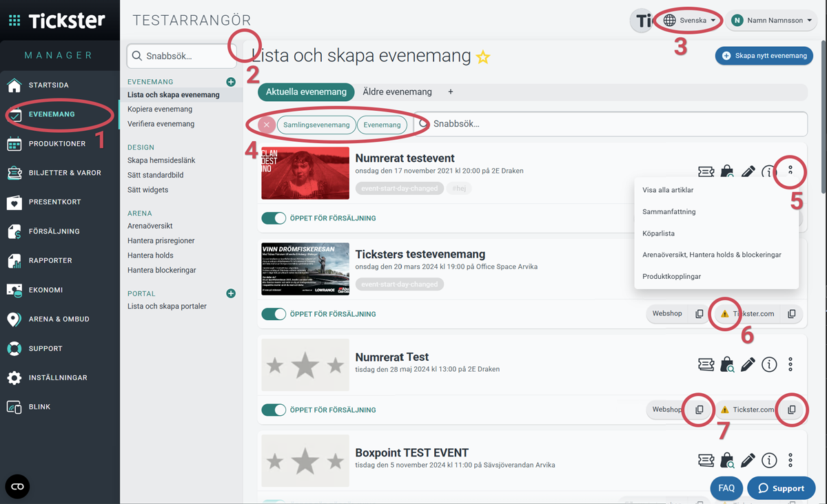Image resolution: width=827 pixels, height=504 pixels.
Task: Click the Snabbsök field in the sidebar
Action: coord(182,56)
